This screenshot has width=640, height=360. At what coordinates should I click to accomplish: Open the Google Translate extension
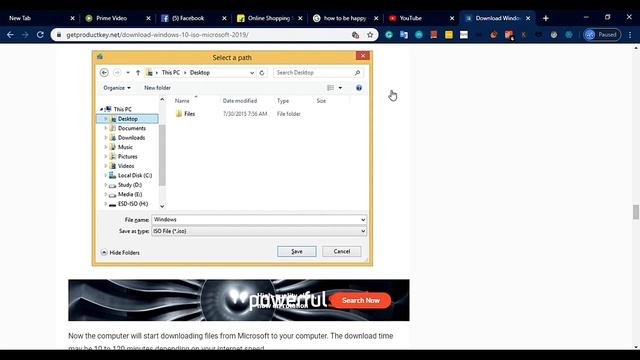pyautogui.click(x=404, y=35)
